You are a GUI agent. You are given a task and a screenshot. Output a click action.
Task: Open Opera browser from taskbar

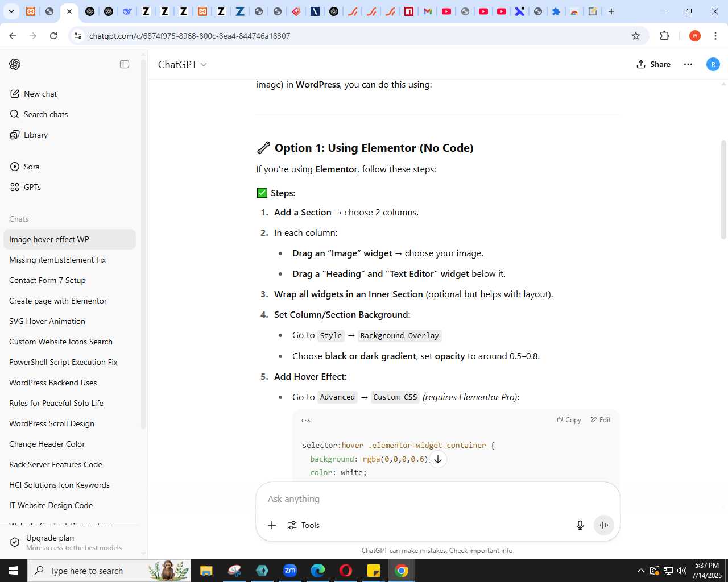coord(346,571)
